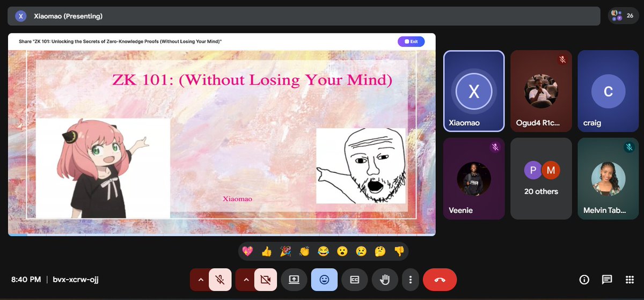The image size is (644, 300).
Task: Select Veenie participant tile
Action: tap(474, 179)
